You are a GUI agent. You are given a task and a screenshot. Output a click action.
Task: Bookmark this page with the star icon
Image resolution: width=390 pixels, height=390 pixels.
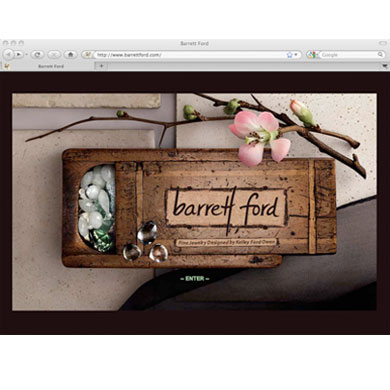click(289, 55)
